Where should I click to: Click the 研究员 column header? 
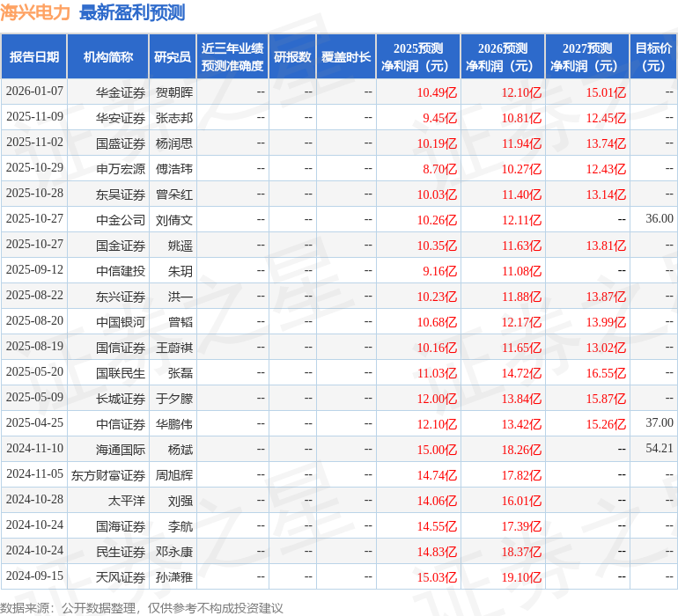point(173,57)
